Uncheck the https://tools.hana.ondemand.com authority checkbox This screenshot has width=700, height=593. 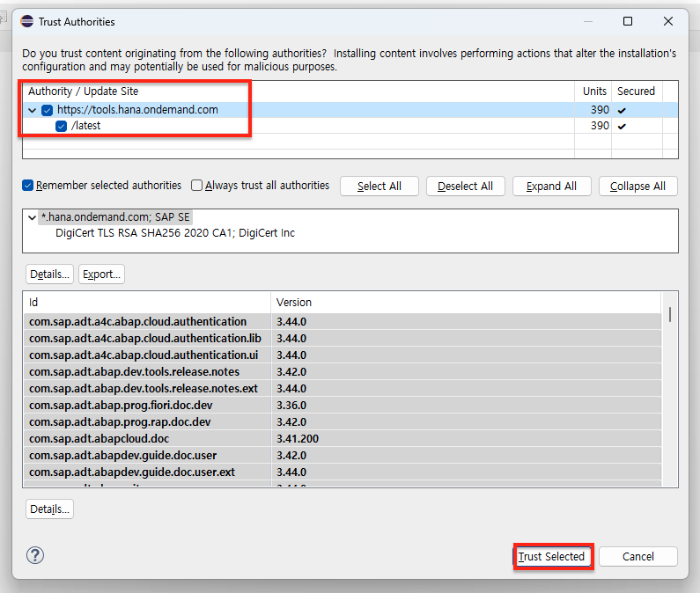tap(48, 110)
